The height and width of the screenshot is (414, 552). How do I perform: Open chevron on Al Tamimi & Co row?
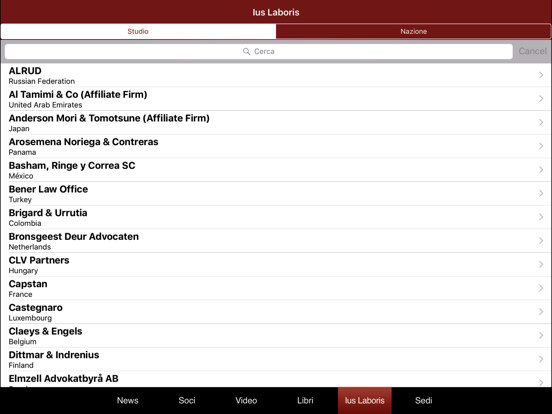tap(541, 99)
